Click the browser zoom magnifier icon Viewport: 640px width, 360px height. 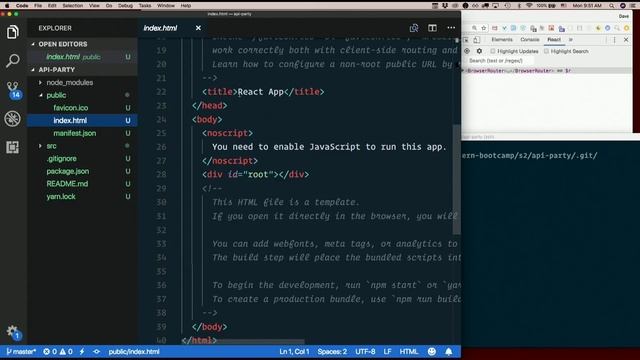(474, 28)
